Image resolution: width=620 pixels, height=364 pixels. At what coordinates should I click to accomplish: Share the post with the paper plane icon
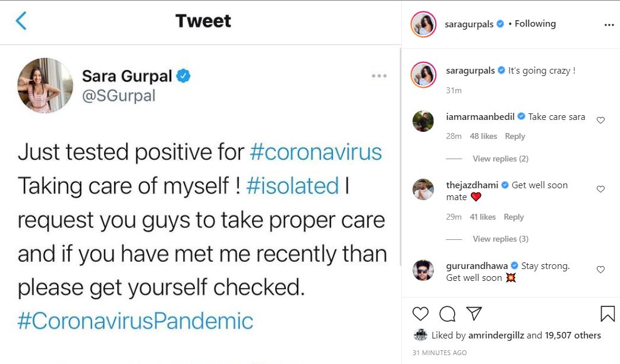(474, 314)
